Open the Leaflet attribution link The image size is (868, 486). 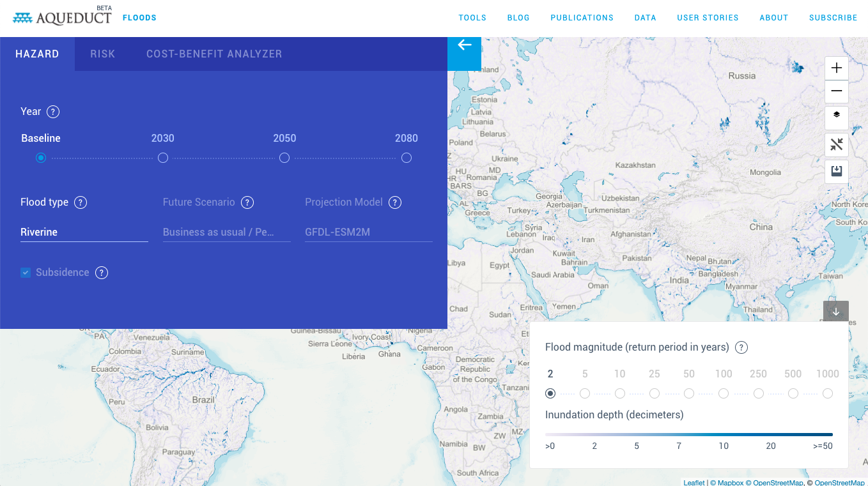694,482
